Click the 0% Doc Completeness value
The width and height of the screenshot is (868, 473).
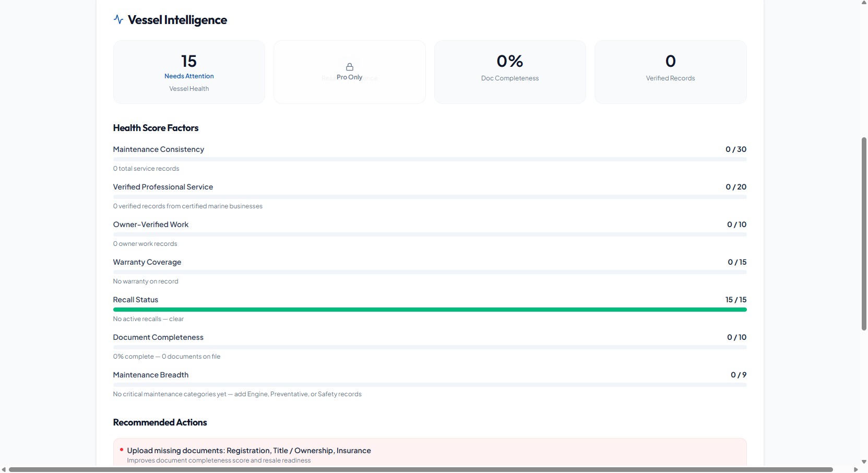pos(510,61)
